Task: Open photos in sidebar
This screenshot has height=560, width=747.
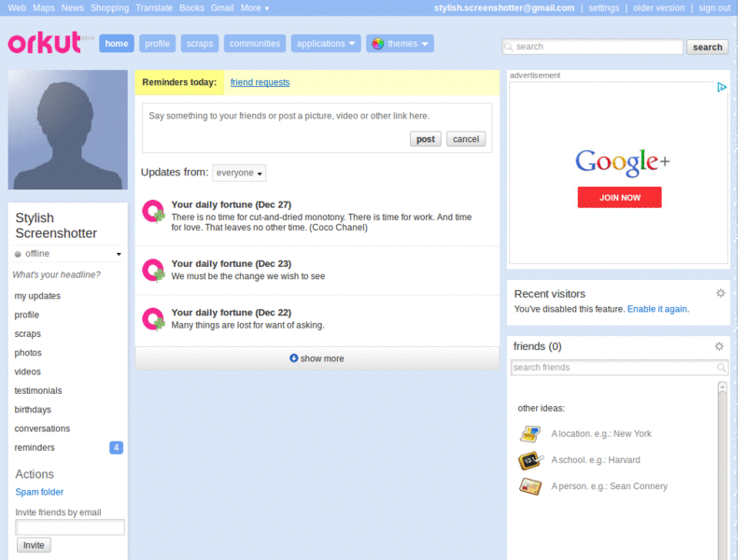Action: coord(28,353)
